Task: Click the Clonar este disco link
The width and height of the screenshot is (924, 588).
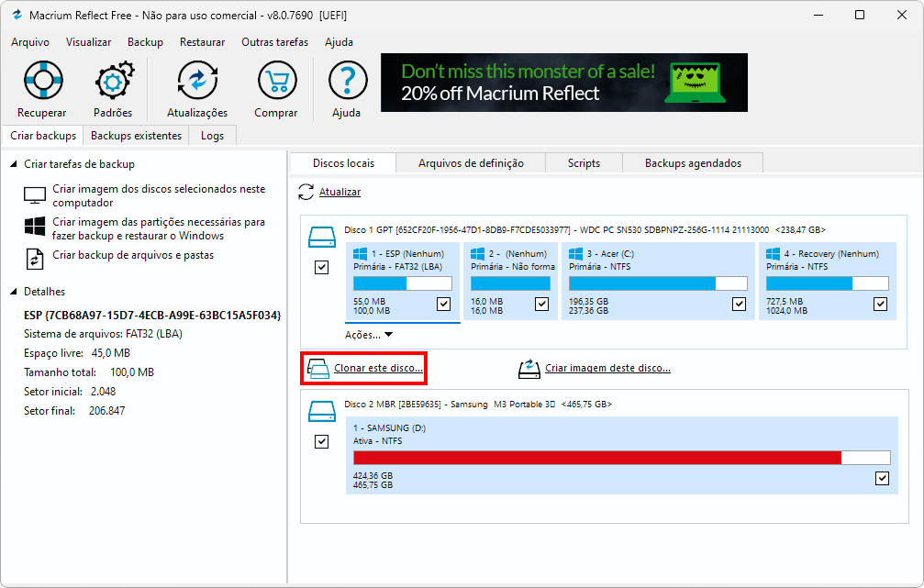Action: (x=378, y=368)
